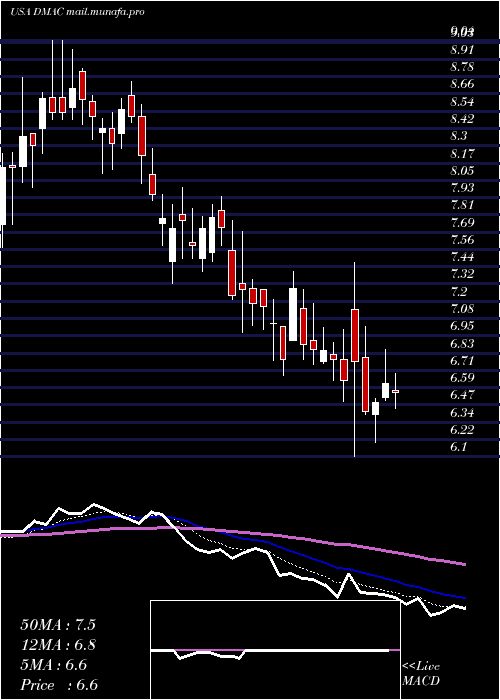Click the 6.83 price axis label
Screen dimensions: 500x700
(x=462, y=343)
